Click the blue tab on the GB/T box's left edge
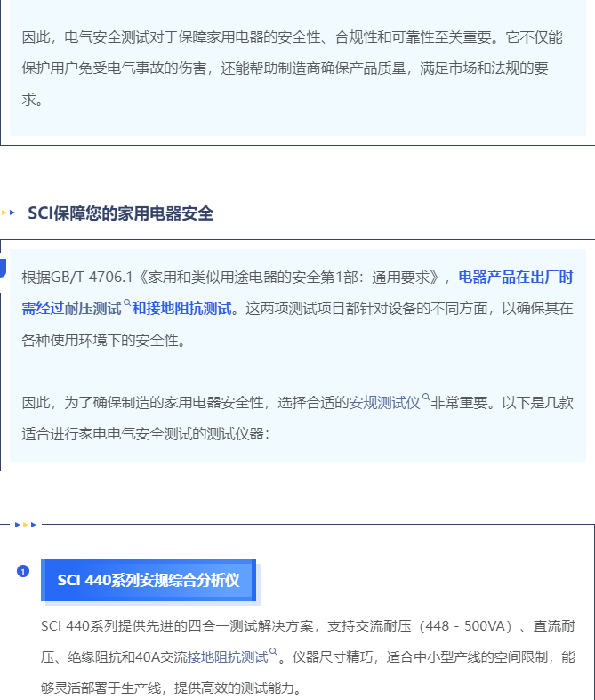Image resolution: width=595 pixels, height=700 pixels. pos(3,268)
